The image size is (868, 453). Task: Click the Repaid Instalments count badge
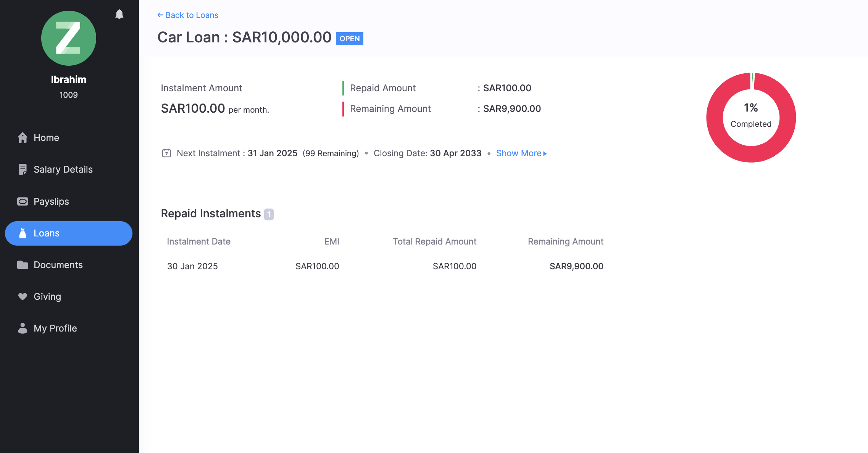tap(269, 214)
